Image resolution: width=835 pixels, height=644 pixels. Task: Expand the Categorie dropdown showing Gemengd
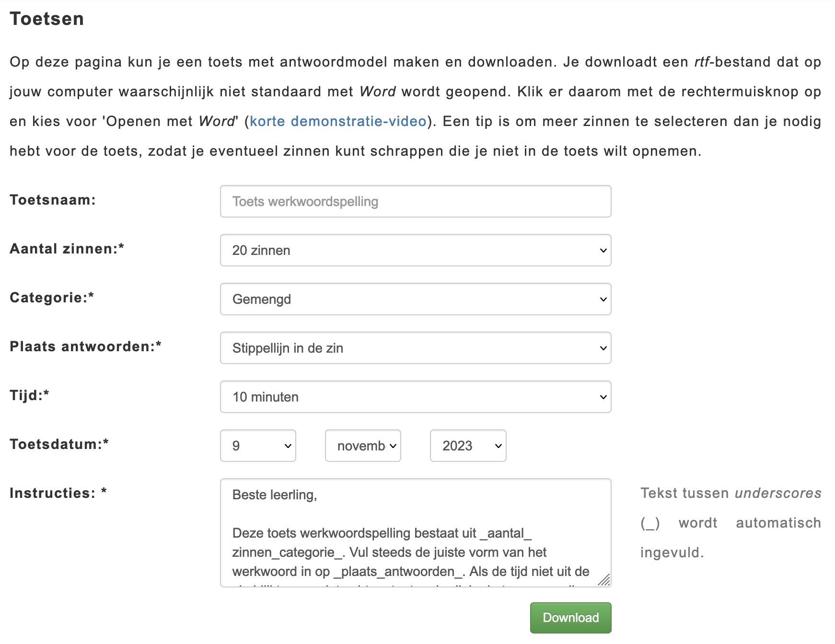tap(415, 299)
